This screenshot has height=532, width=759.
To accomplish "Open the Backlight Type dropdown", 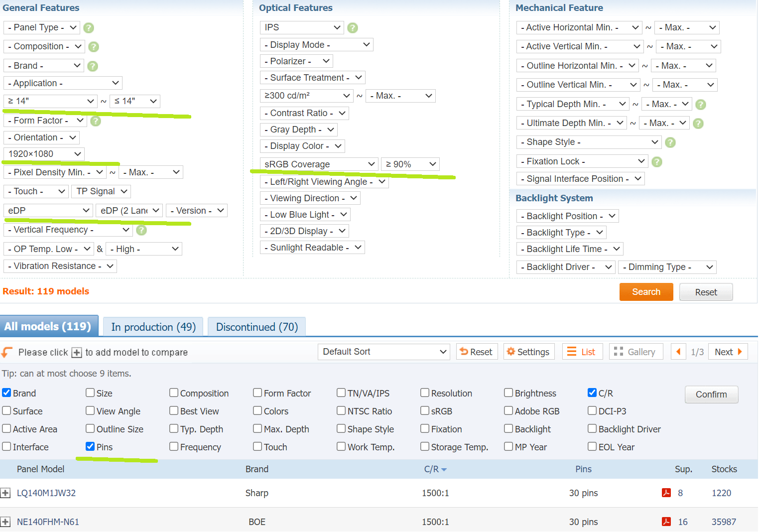I will [x=561, y=233].
